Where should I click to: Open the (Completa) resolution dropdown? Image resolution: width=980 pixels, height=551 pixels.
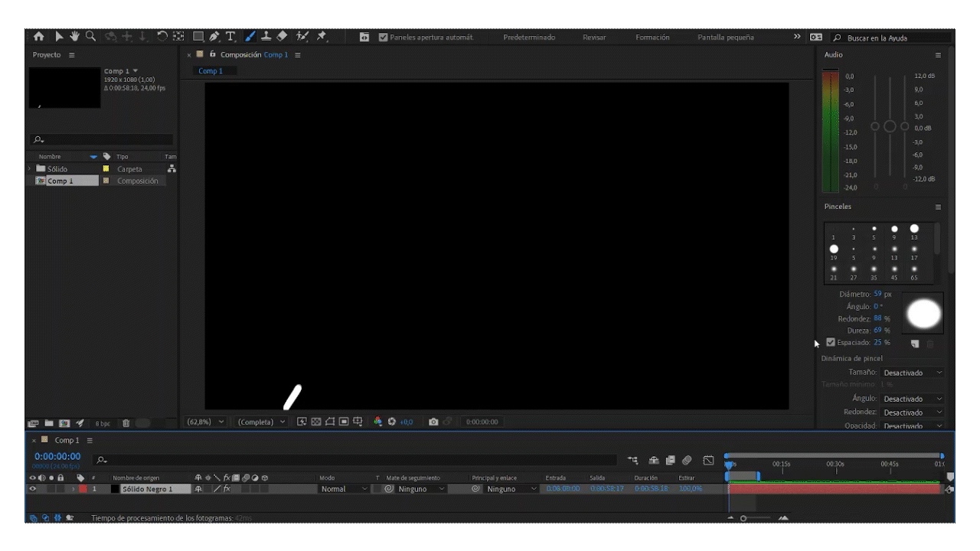pos(261,422)
